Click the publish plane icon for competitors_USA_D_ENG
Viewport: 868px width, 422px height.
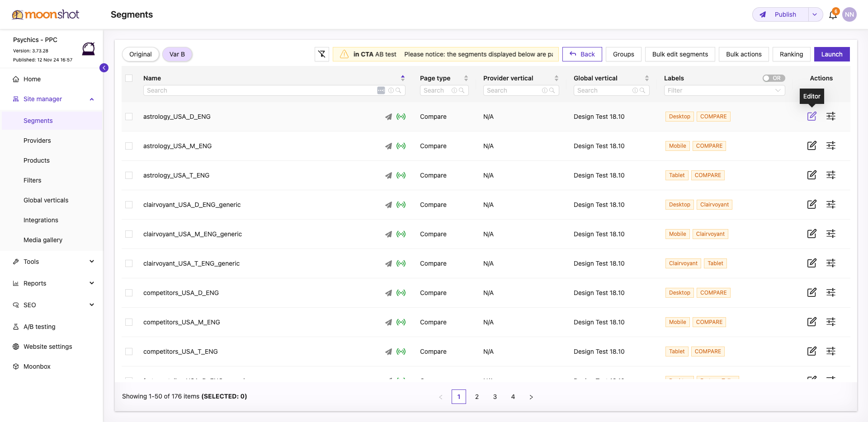pyautogui.click(x=388, y=293)
